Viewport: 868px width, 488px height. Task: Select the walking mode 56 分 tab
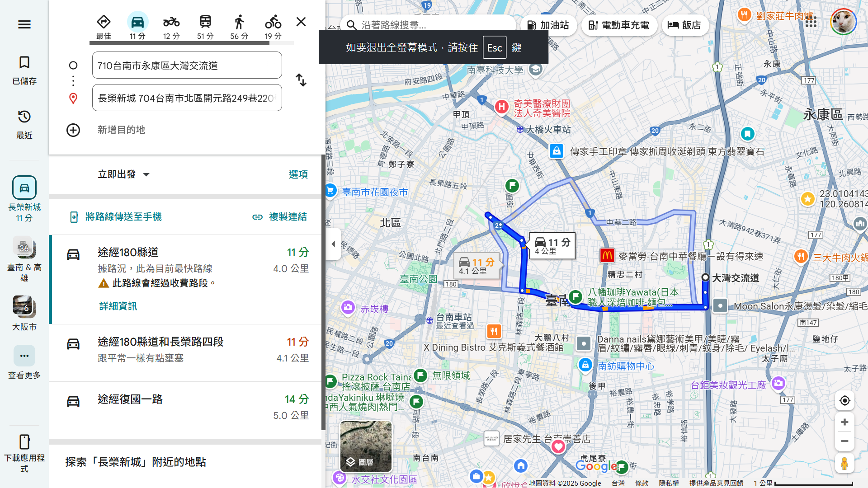click(239, 27)
